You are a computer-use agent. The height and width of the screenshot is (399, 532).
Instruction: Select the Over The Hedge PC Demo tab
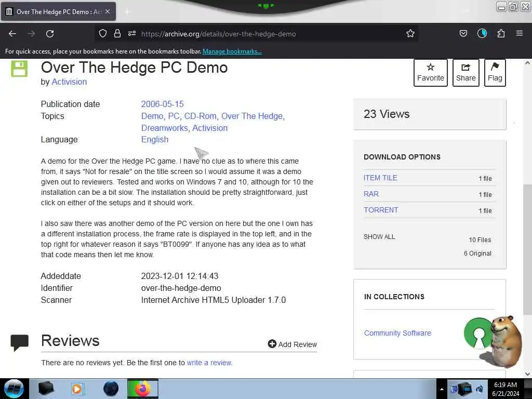(58, 11)
